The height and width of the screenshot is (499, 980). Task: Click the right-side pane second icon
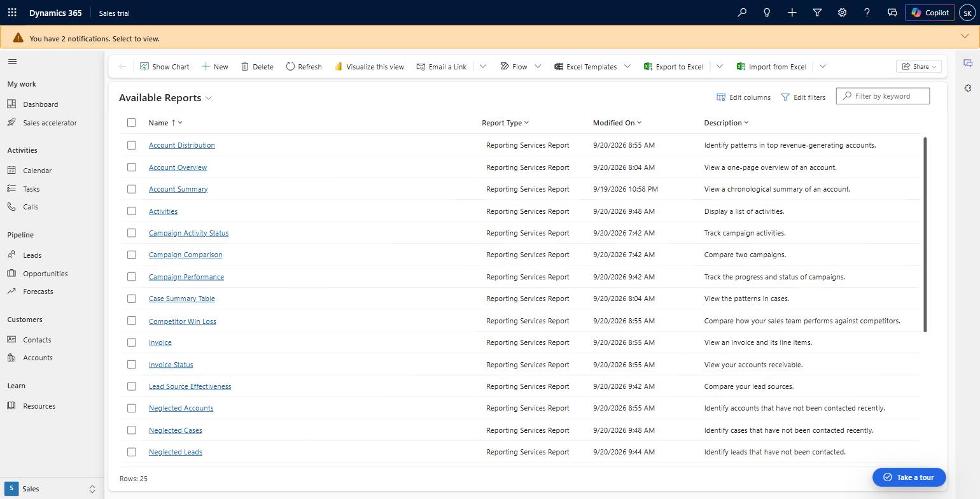pyautogui.click(x=968, y=88)
